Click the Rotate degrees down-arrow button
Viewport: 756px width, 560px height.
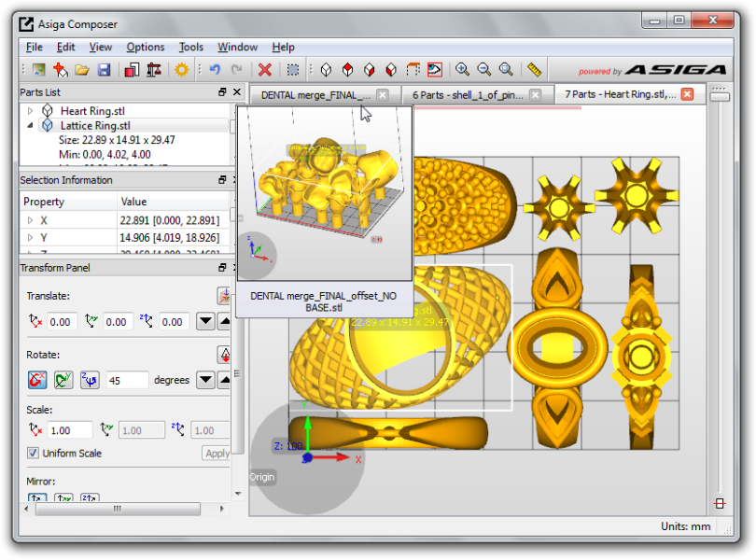point(205,380)
